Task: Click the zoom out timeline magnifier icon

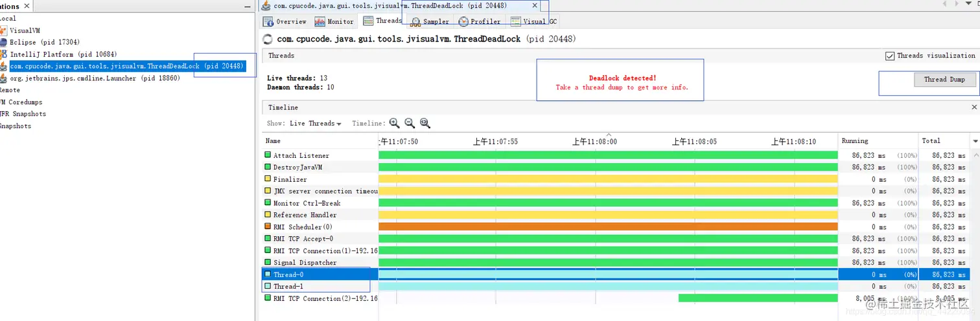Action: pos(410,123)
